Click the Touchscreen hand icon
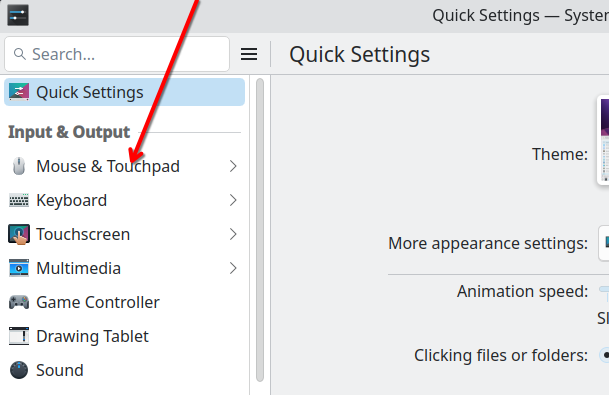609x395 pixels. 19,234
